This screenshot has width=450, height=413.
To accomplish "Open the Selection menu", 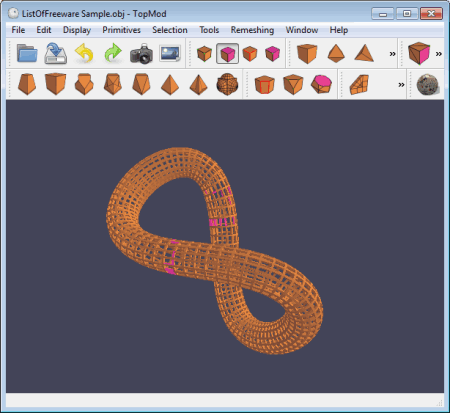I will click(170, 30).
